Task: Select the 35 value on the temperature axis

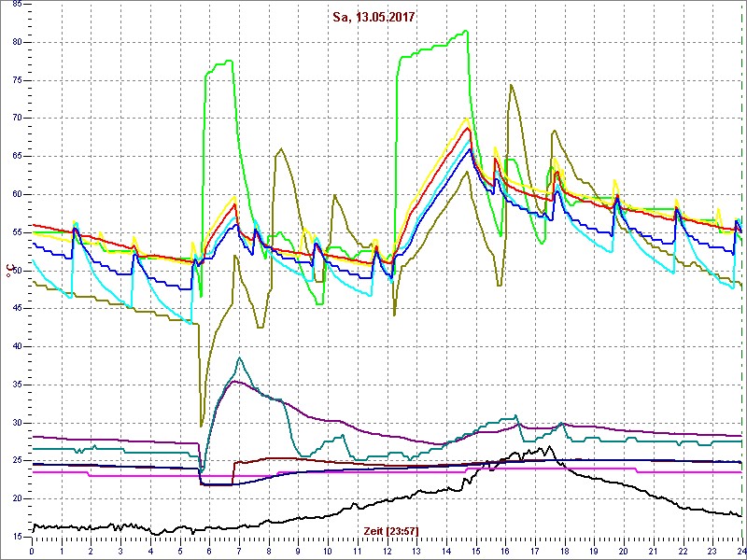Action: point(15,385)
